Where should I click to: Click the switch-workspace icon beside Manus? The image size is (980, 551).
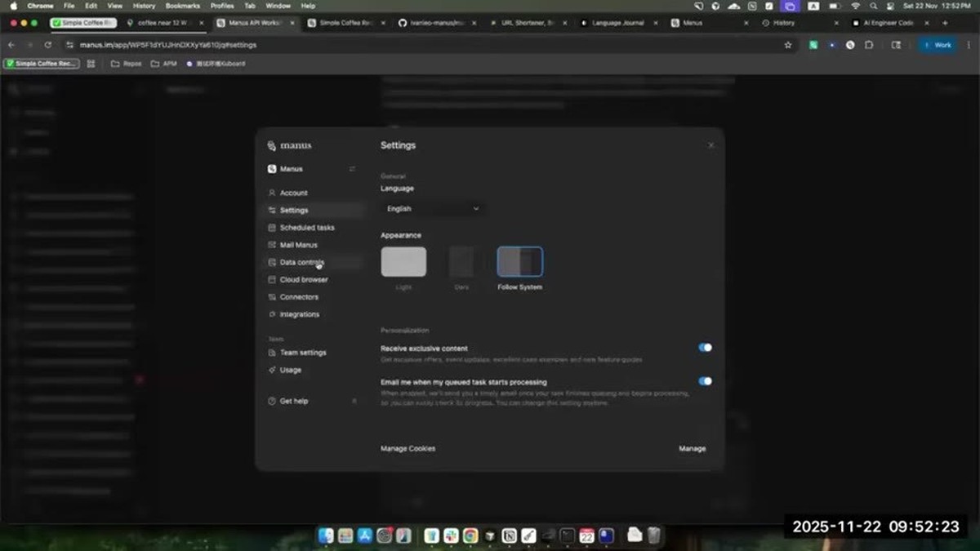coord(352,169)
